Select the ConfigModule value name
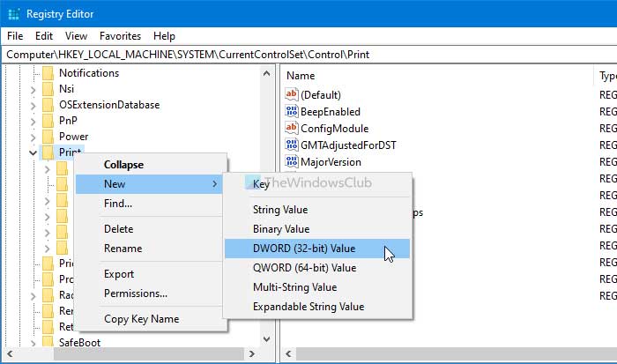Viewport: 617px width, 364px height. click(334, 129)
